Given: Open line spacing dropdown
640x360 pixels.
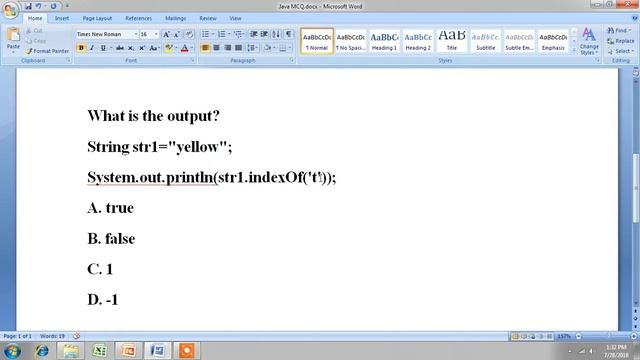Looking at the screenshot, I should tap(252, 48).
